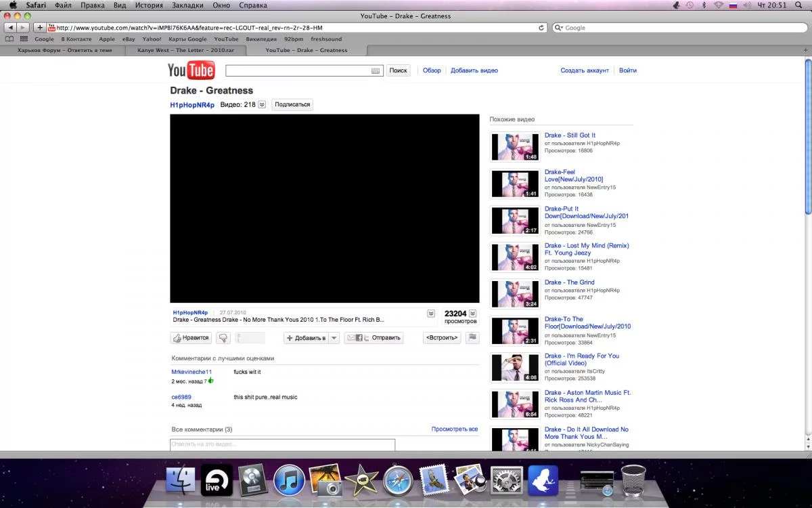Click the thumbs-down dislike icon

pos(223,337)
